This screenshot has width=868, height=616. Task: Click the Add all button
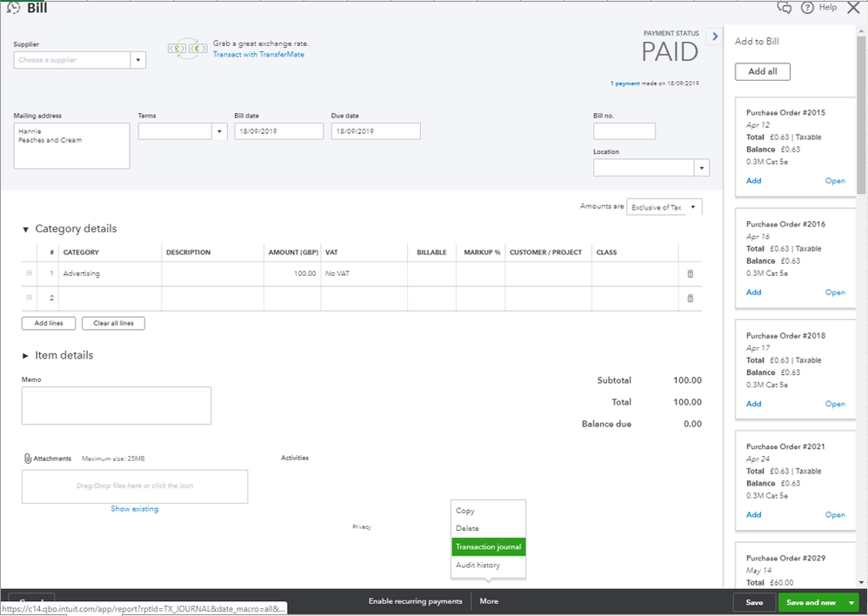coord(762,71)
